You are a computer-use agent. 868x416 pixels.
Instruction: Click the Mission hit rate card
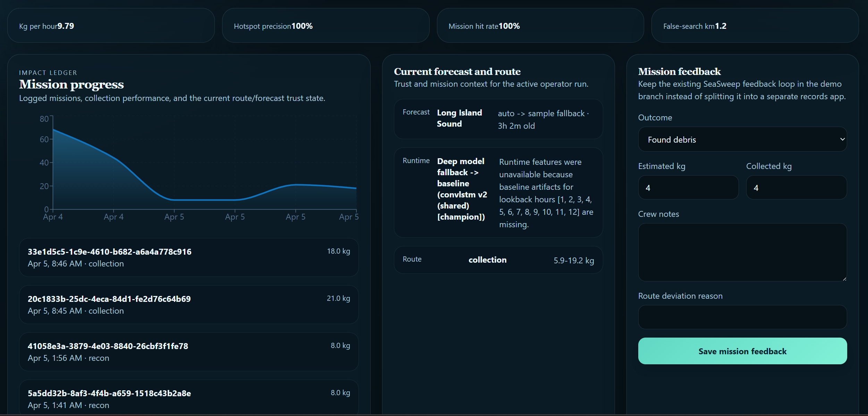pos(540,26)
